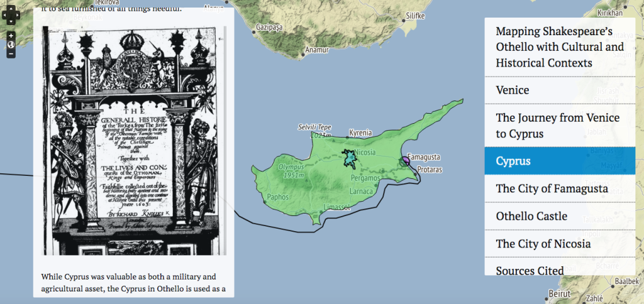The image size is (644, 304).
Task: Select the highlighted Cyprus entry
Action: tap(560, 161)
